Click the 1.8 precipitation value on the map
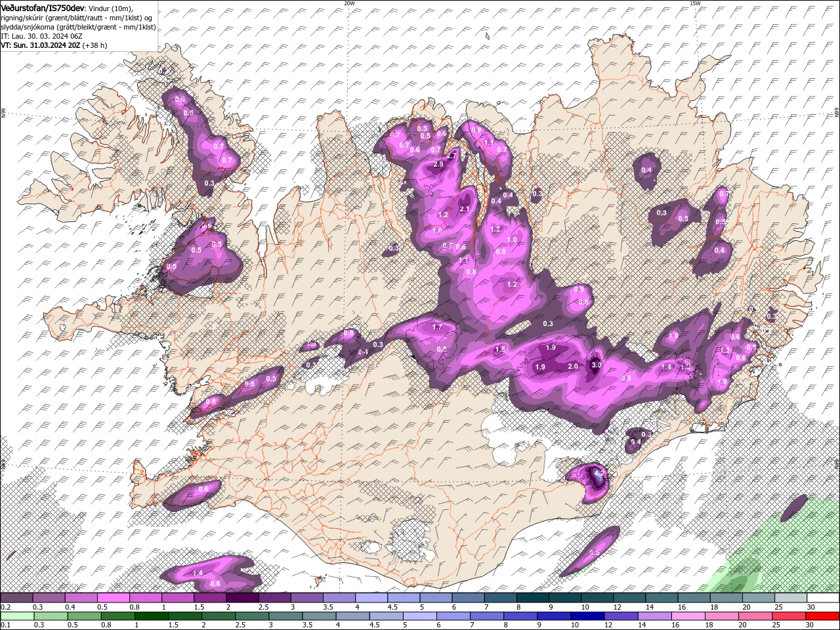The image size is (840, 630). [499, 349]
